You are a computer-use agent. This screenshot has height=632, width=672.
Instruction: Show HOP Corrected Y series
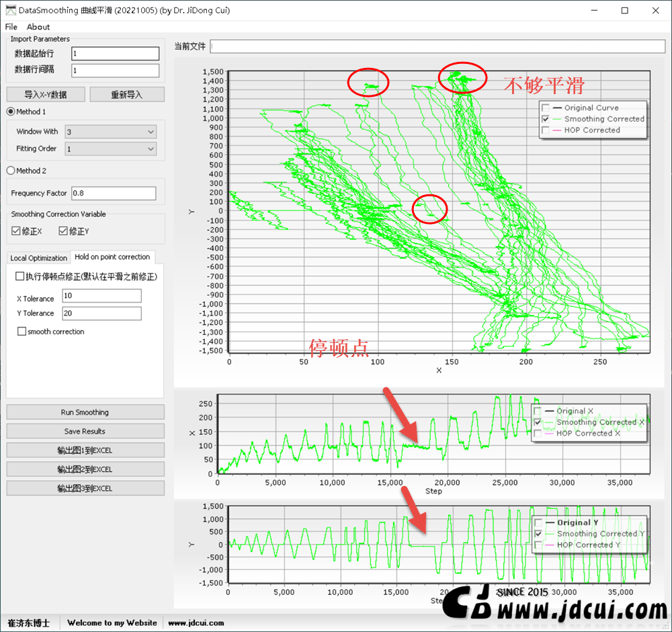tap(538, 545)
